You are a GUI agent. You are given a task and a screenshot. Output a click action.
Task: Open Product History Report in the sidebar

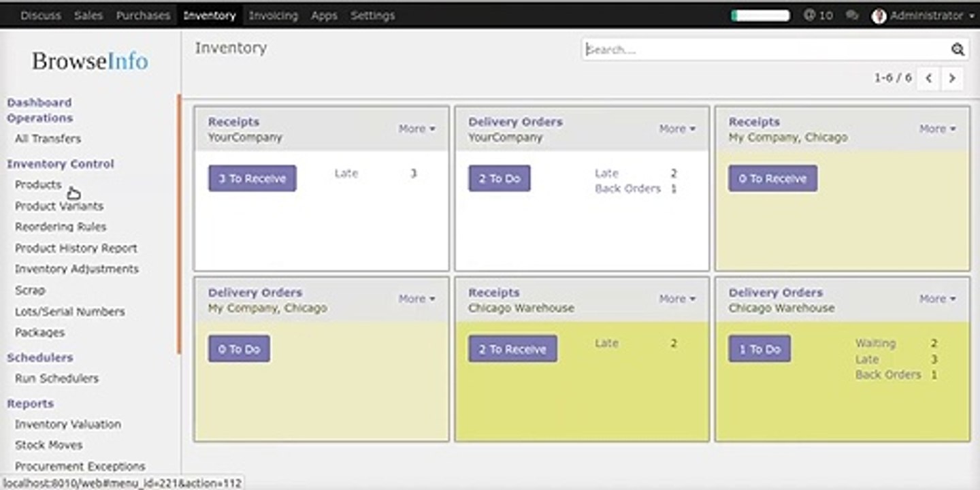76,248
